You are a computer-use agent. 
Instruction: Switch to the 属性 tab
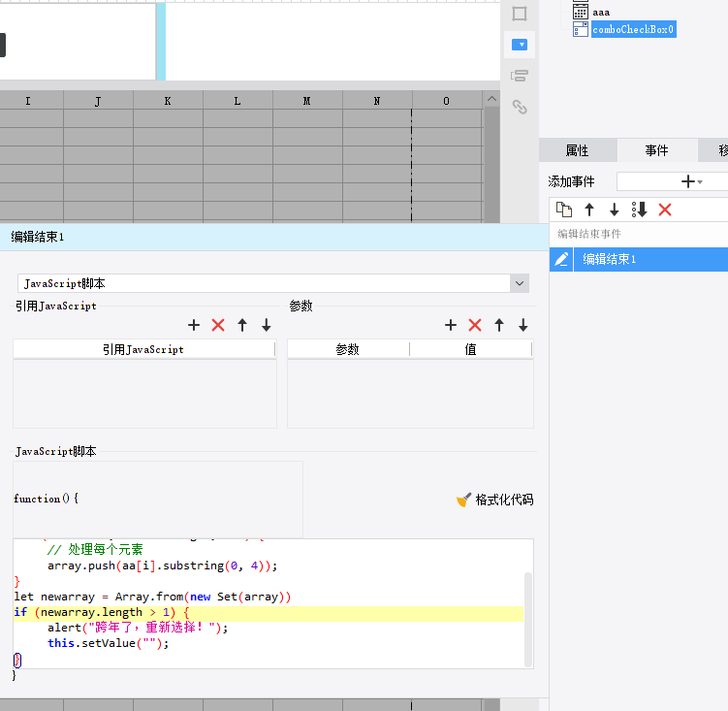pos(577,150)
